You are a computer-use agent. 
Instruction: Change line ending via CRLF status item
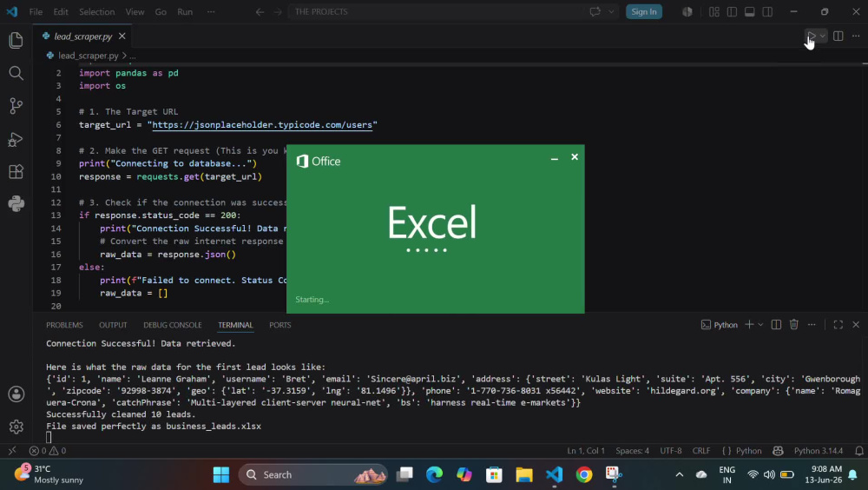[x=701, y=451]
